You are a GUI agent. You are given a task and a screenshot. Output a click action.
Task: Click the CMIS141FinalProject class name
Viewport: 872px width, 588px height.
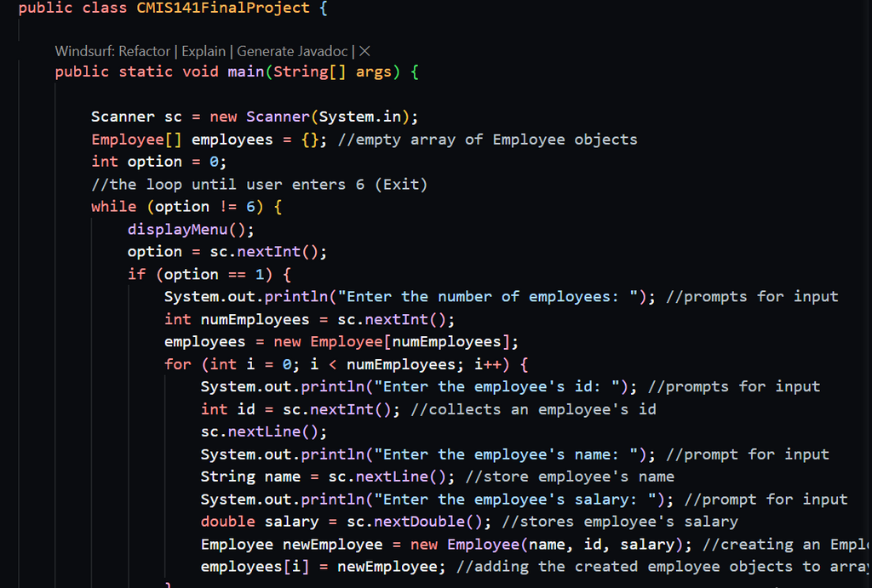(223, 9)
